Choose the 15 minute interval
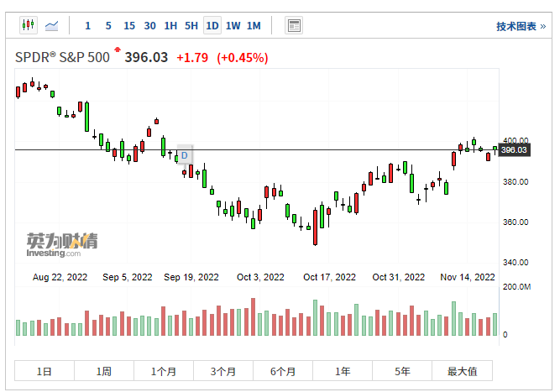This screenshot has width=560, height=392. [x=128, y=26]
